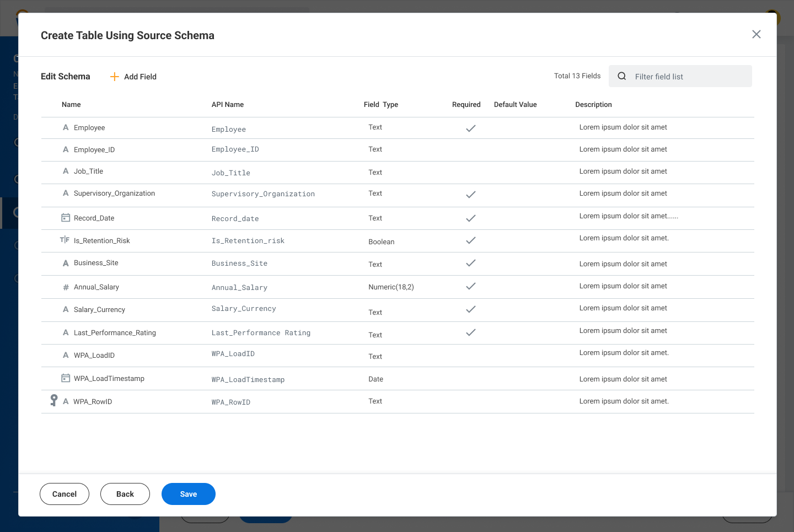The height and width of the screenshot is (532, 794).
Task: Toggle Required check for Is_Retention_Risk row
Action: point(471,240)
